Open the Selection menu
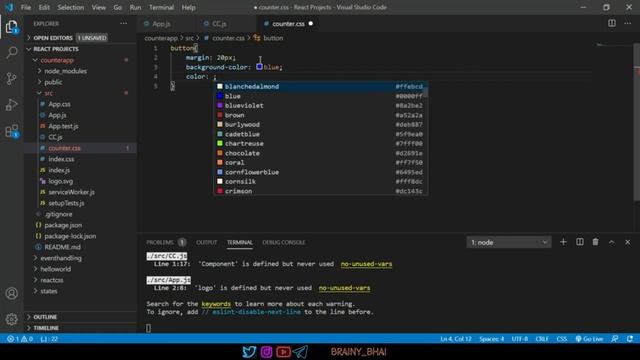 coord(71,7)
